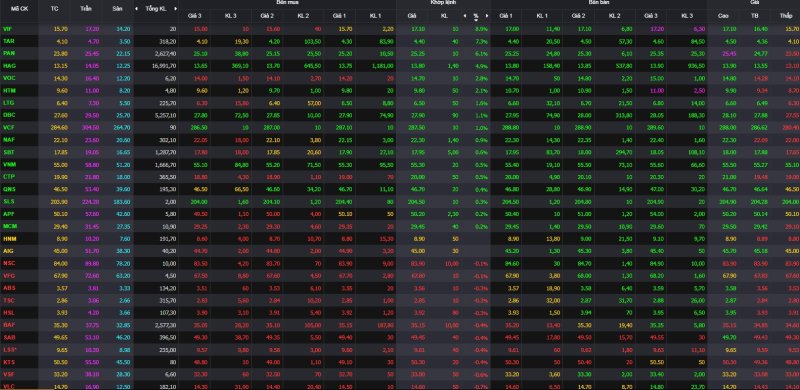Open the HAG stock symbol
Image resolution: width=800 pixels, height=390 pixels.
click(9, 65)
